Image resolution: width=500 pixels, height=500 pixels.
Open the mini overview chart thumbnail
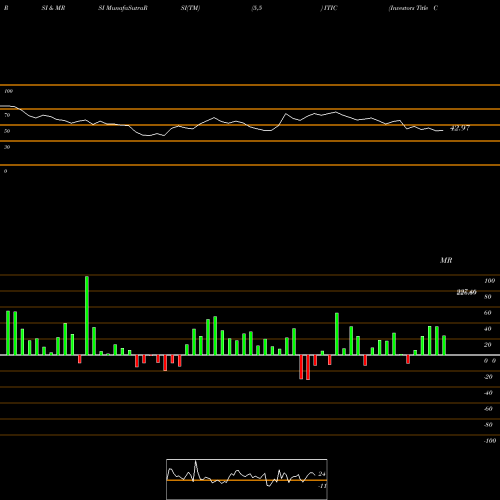[x=247, y=479]
